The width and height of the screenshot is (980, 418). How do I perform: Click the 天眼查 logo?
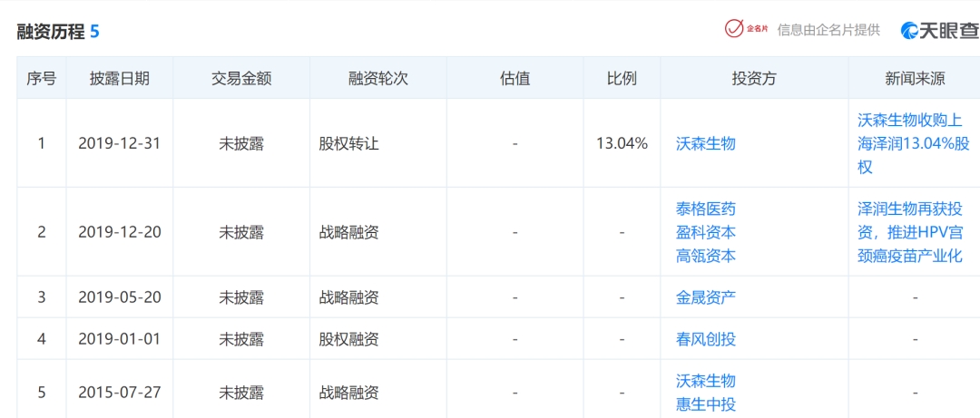click(x=939, y=30)
